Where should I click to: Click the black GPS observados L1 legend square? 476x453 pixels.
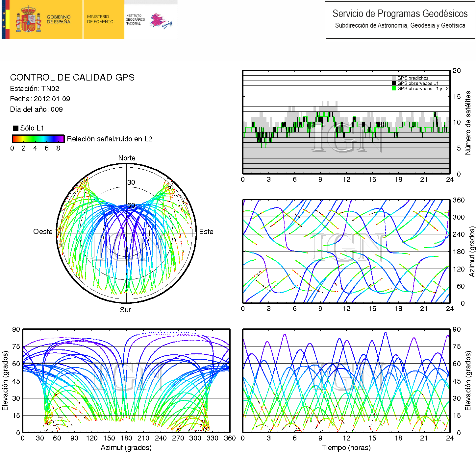click(x=394, y=83)
